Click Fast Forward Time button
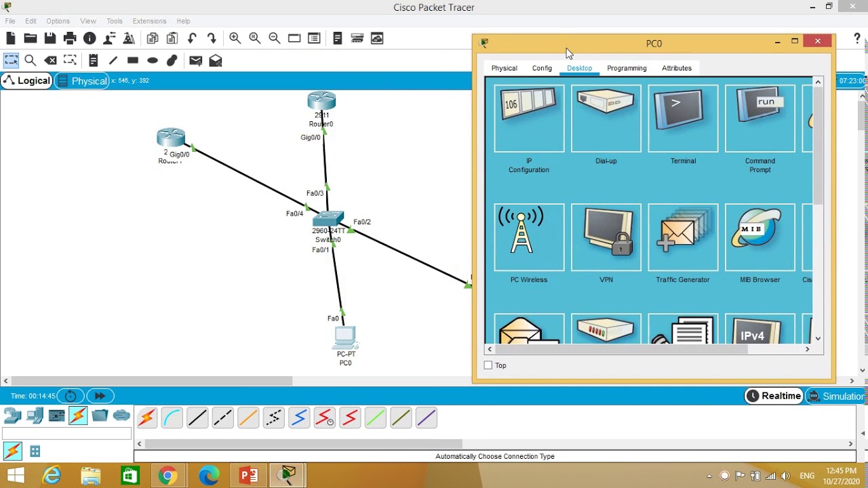Viewport: 868px width, 488px height. point(100,396)
